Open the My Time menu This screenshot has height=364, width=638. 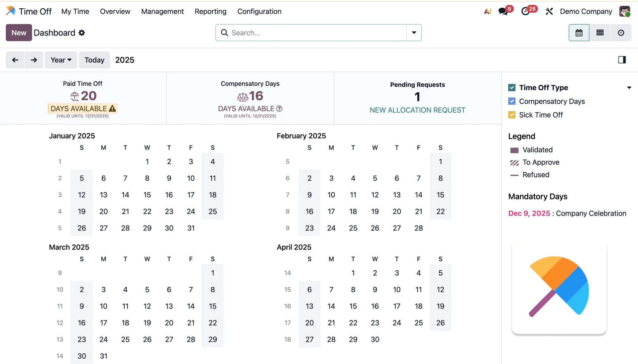tap(75, 11)
